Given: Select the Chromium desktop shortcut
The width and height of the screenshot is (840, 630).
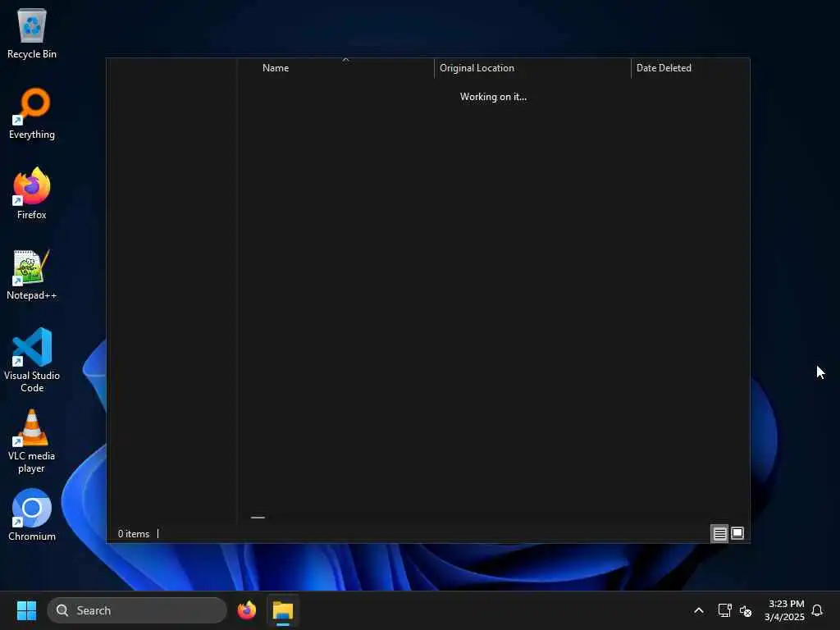Looking at the screenshot, I should tap(32, 515).
